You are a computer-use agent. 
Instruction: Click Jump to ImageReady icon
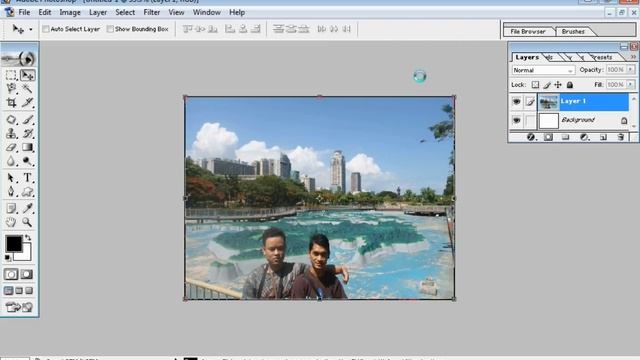coord(19,307)
